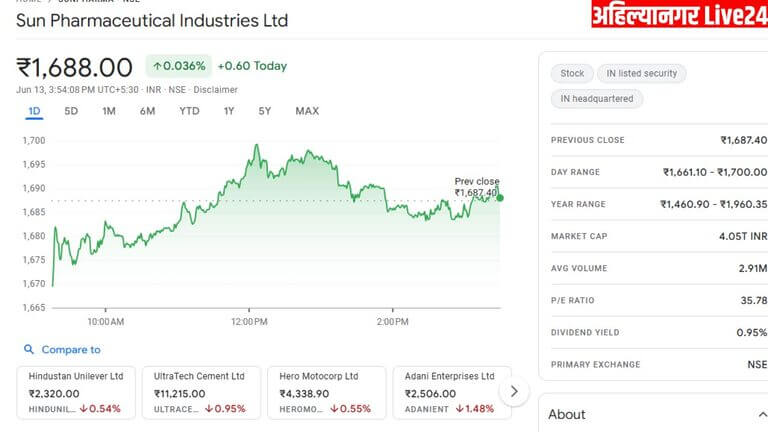
Task: Select the 1D chart range tab
Action: pyautogui.click(x=34, y=111)
